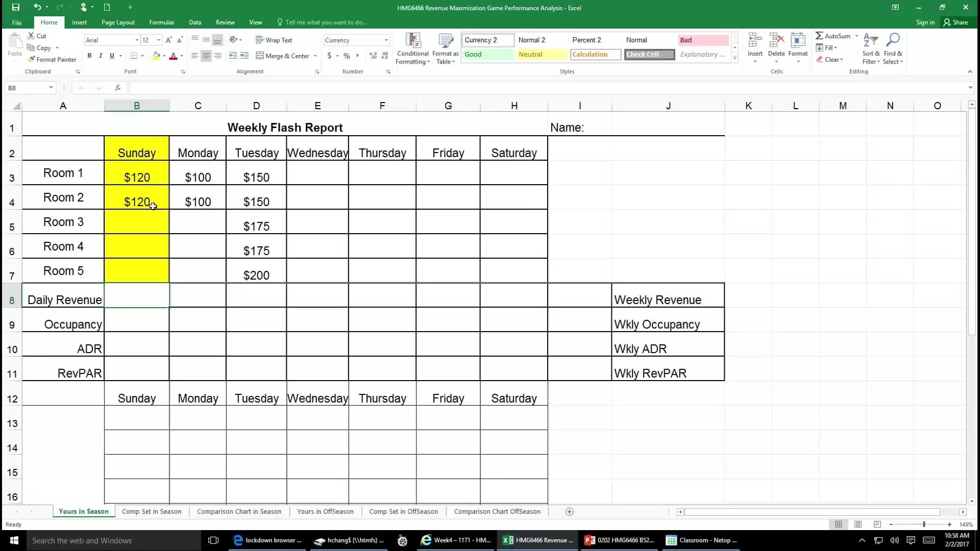980x551 pixels.
Task: Open the Comp Set in Season sheet
Action: point(152,511)
